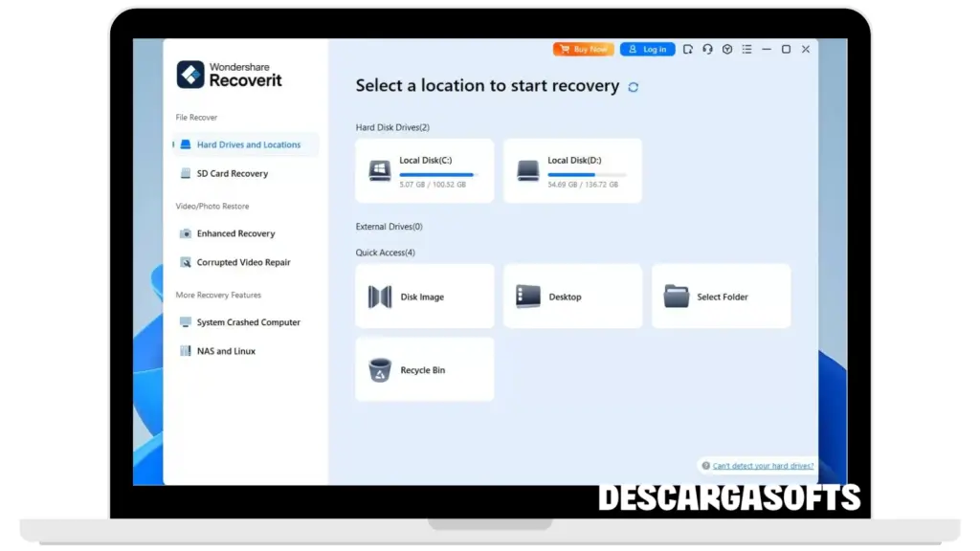Click the import file icon beside Log in
980x551 pixels.
[x=688, y=49]
